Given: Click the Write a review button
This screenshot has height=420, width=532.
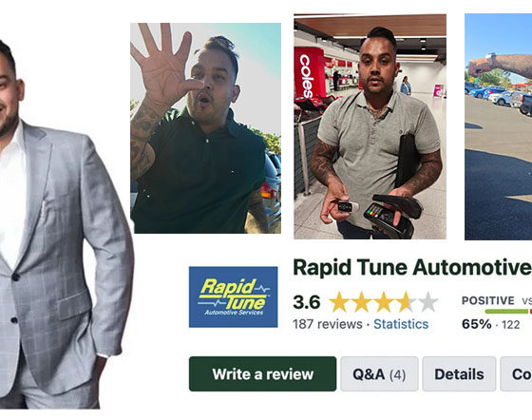Looking at the screenshot, I should tap(262, 373).
